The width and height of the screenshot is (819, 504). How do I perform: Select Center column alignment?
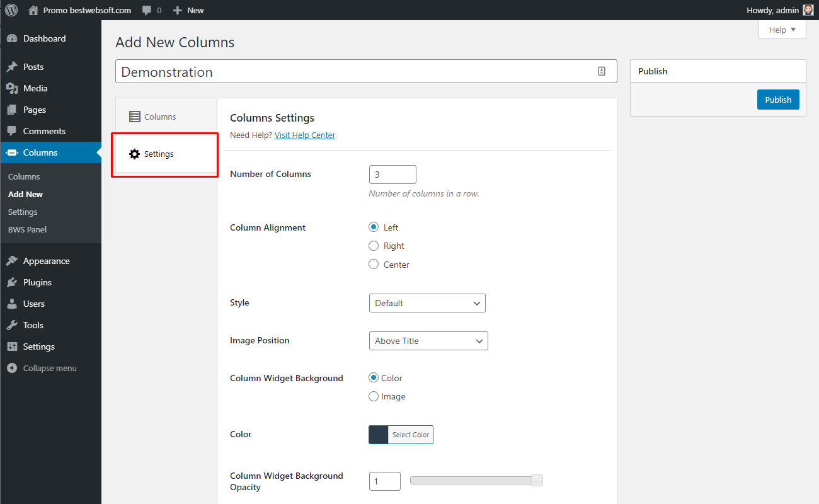point(374,265)
